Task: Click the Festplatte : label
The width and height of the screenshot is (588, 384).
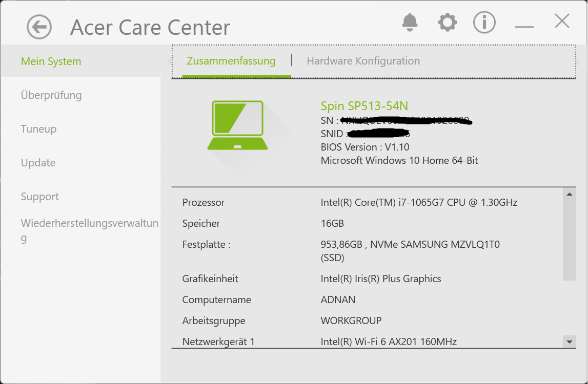Action: coord(206,244)
